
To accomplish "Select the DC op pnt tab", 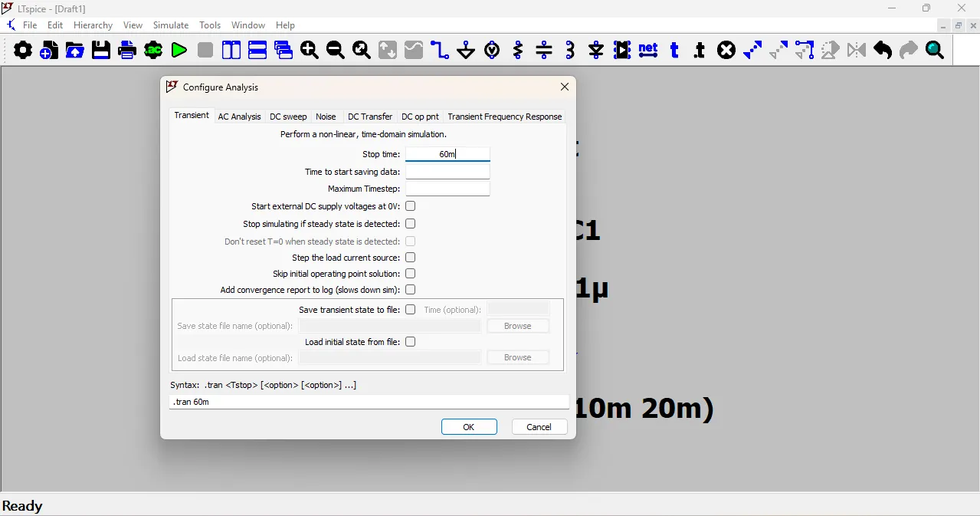I will [420, 117].
